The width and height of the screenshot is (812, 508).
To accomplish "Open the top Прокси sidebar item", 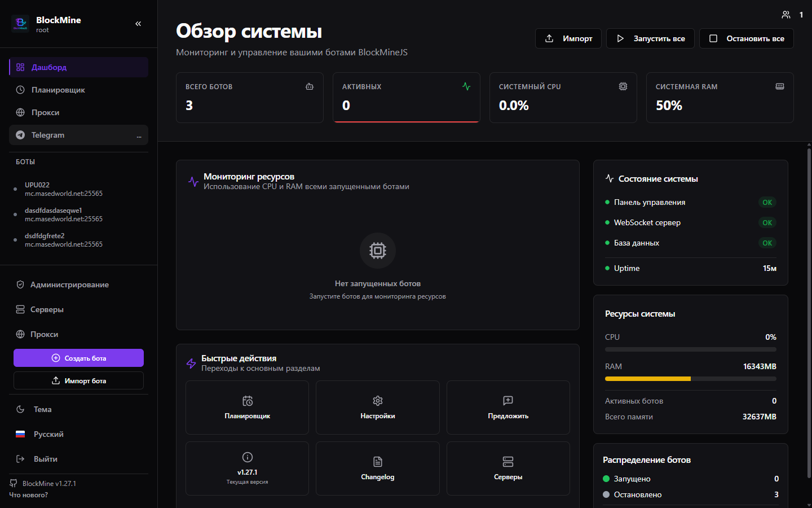I will coord(78,112).
